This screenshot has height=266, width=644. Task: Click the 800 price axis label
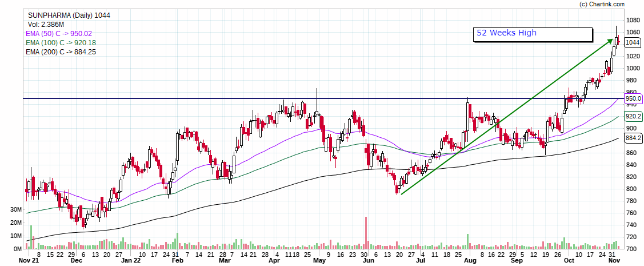631,189
